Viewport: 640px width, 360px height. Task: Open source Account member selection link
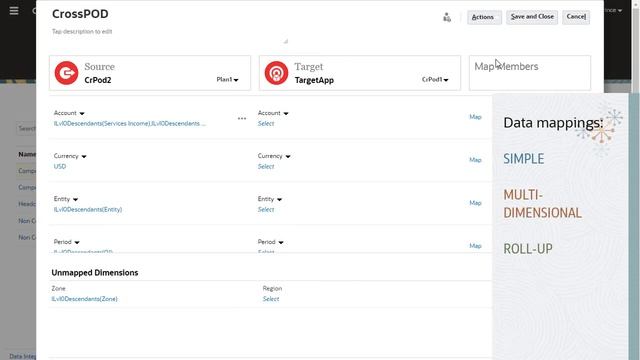[x=130, y=124]
